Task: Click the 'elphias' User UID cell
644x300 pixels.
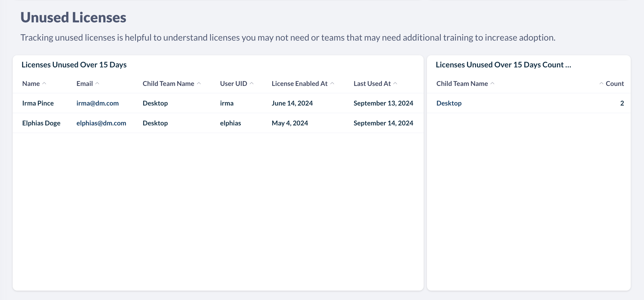Action: [x=230, y=123]
